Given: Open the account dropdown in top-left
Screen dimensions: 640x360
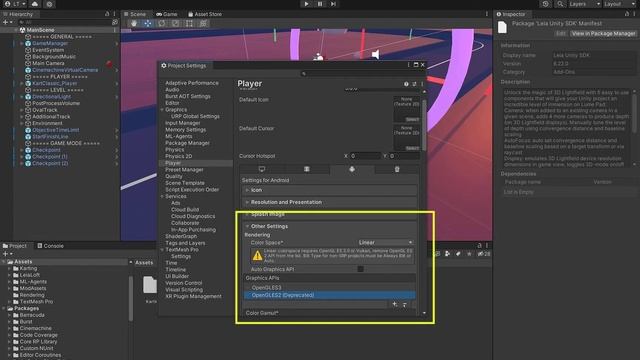Looking at the screenshot, I should [x=14, y=4].
